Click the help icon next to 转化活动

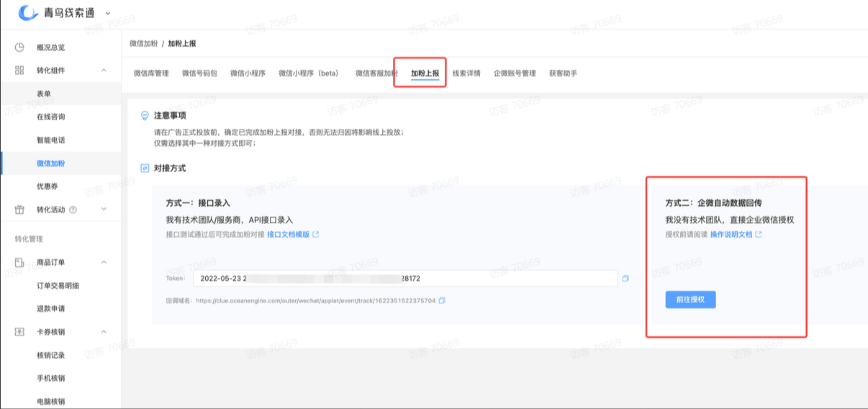point(73,210)
